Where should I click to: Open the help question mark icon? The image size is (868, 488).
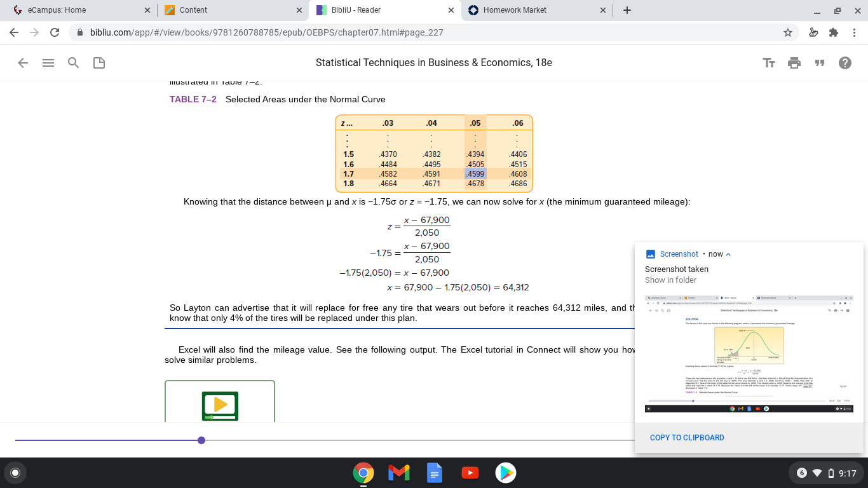click(845, 63)
